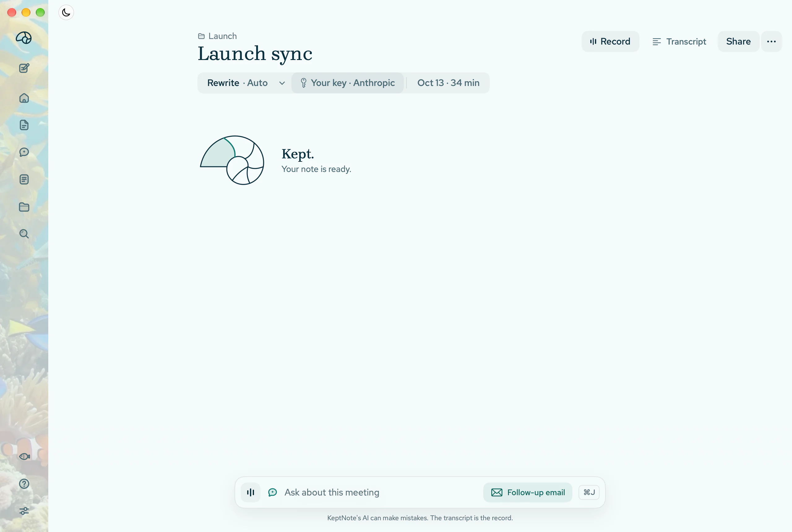This screenshot has height=532, width=792.
Task: Open search from the sidebar magnifier
Action: (24, 234)
